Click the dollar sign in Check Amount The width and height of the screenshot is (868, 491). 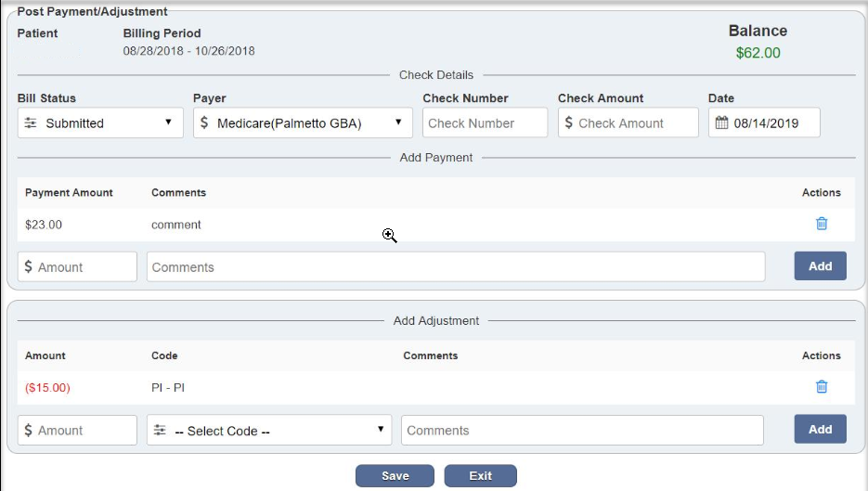[568, 123]
